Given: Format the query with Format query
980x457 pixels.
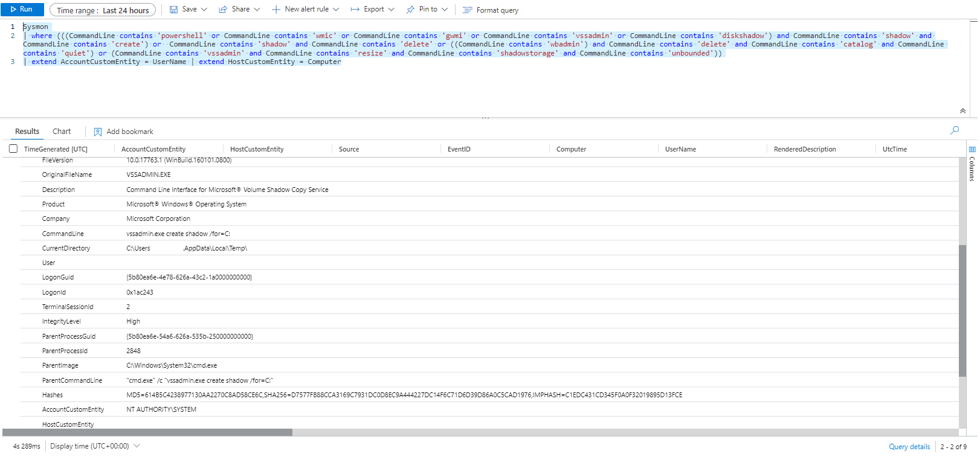Looking at the screenshot, I should click(490, 10).
